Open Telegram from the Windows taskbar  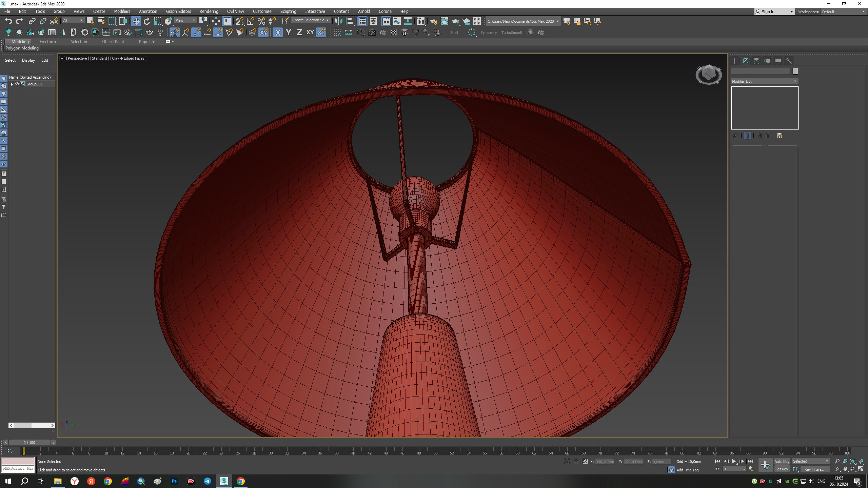pyautogui.click(x=207, y=481)
